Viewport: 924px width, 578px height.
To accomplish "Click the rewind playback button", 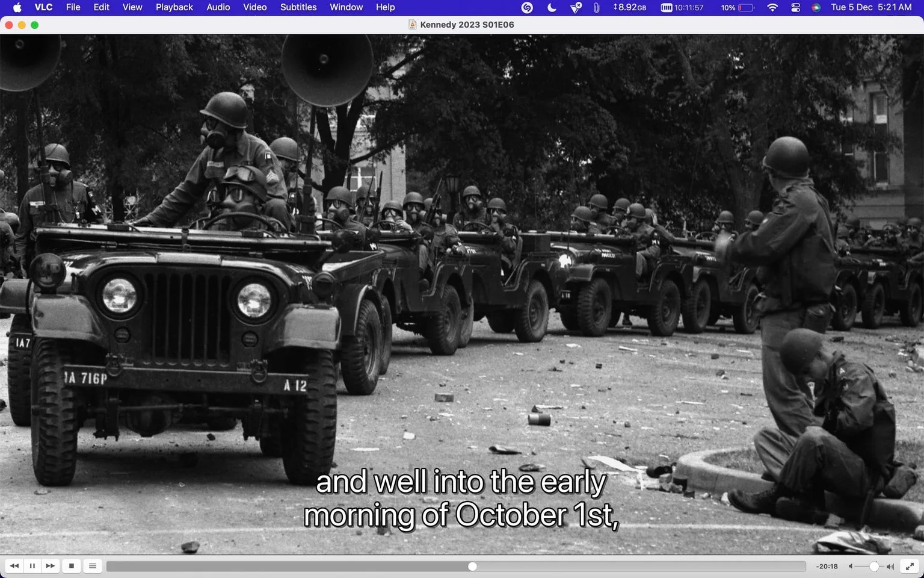I will 14,566.
